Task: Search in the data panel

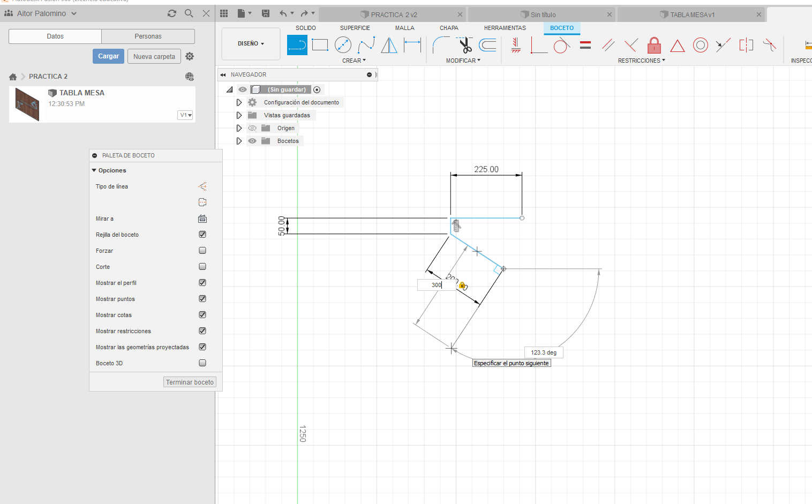Action: tap(189, 13)
